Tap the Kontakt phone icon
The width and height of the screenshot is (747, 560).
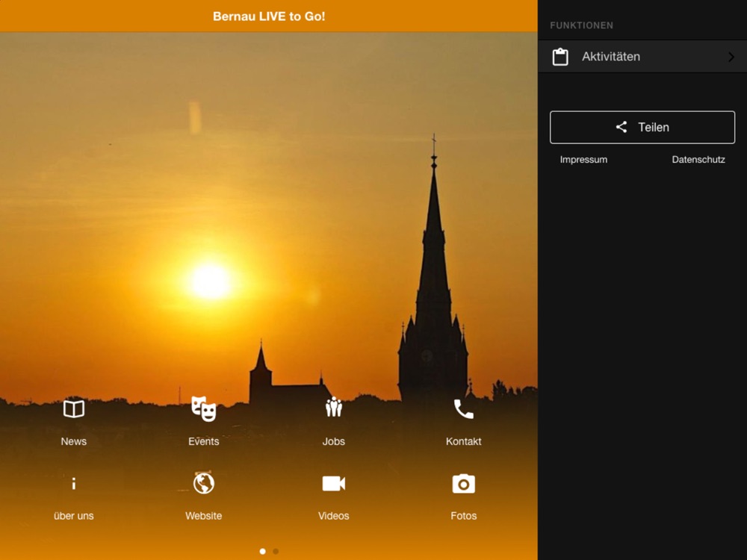[x=464, y=409]
